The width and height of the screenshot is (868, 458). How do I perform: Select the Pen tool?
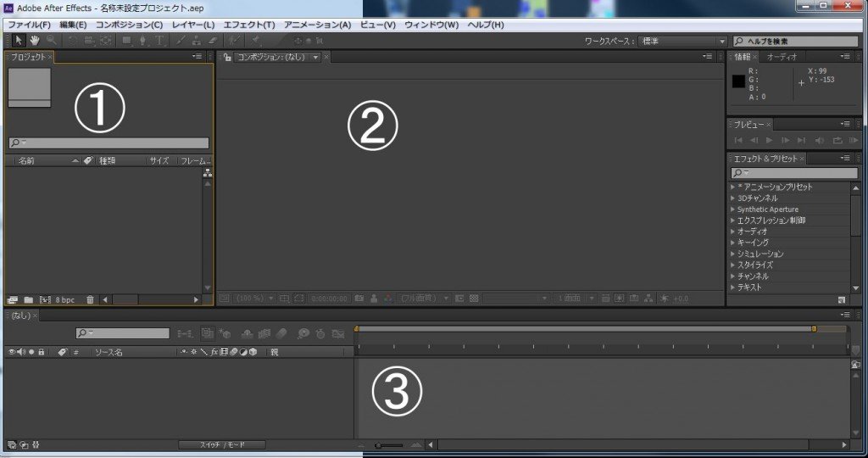point(142,41)
